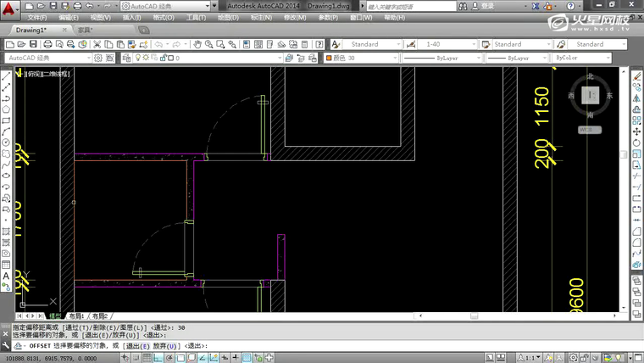644x363 pixels.
Task: Select the Polygon draw tool
Action: (6, 109)
